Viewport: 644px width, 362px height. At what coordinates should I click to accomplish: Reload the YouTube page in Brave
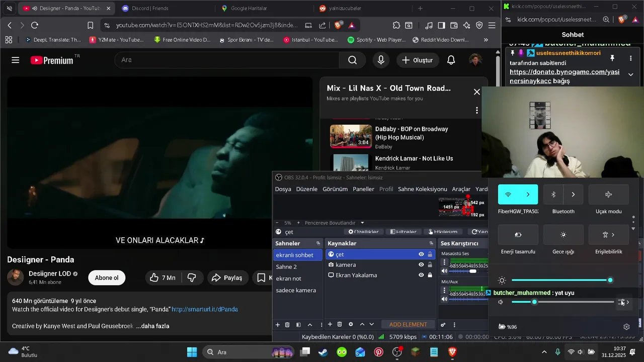(x=35, y=25)
